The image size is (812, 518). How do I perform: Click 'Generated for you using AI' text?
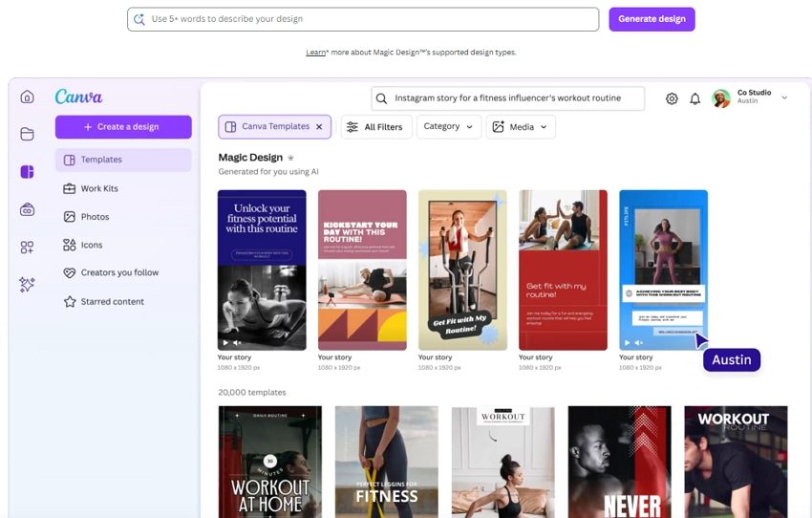point(268,172)
